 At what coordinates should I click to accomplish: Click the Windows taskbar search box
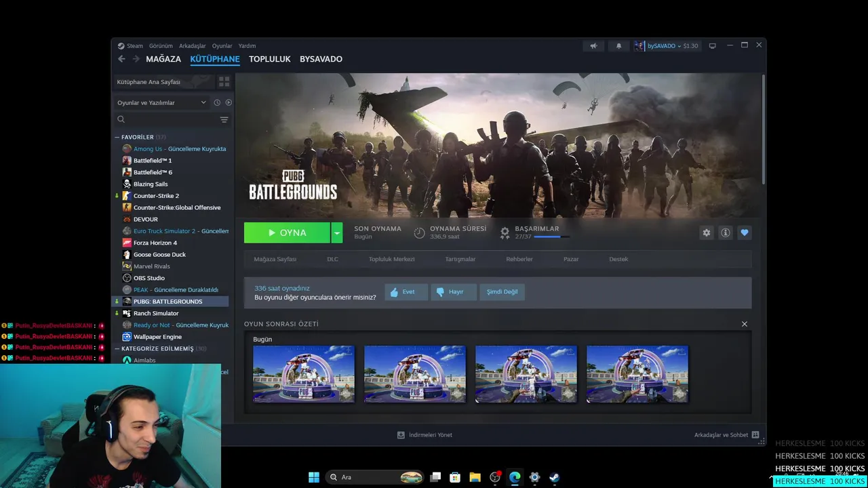(x=375, y=477)
